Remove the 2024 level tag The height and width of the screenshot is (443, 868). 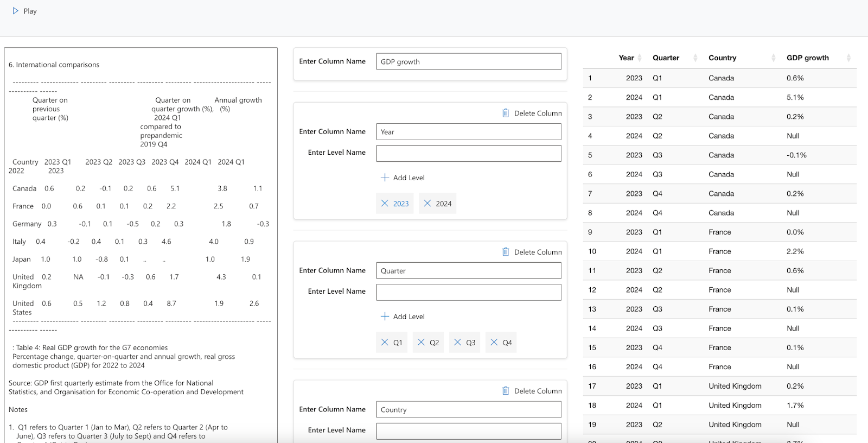(x=427, y=204)
